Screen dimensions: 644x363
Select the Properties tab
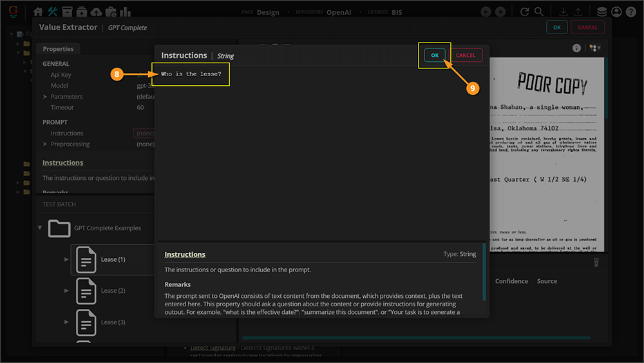pos(58,49)
